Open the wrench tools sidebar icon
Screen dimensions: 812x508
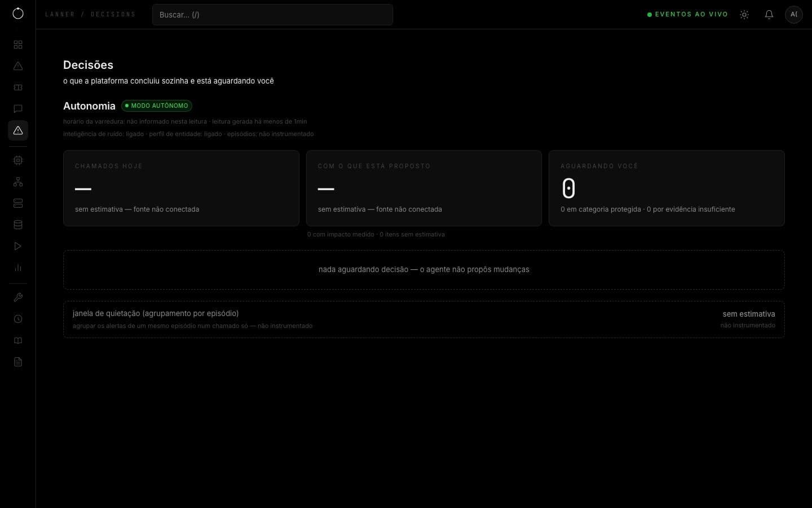pos(18,297)
